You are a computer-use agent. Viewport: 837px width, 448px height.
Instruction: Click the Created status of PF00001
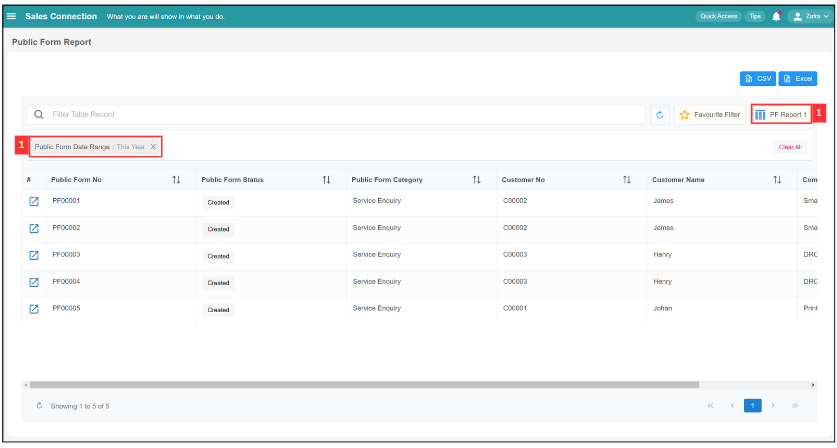point(218,202)
